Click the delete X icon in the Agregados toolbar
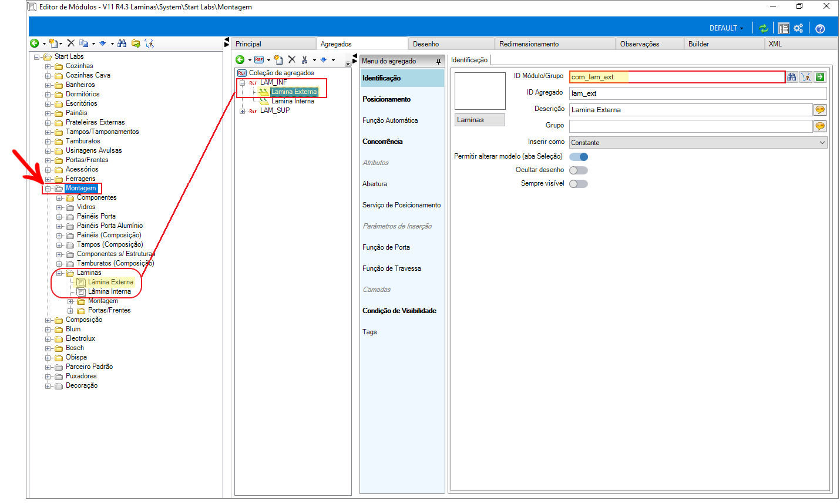 pos(291,60)
